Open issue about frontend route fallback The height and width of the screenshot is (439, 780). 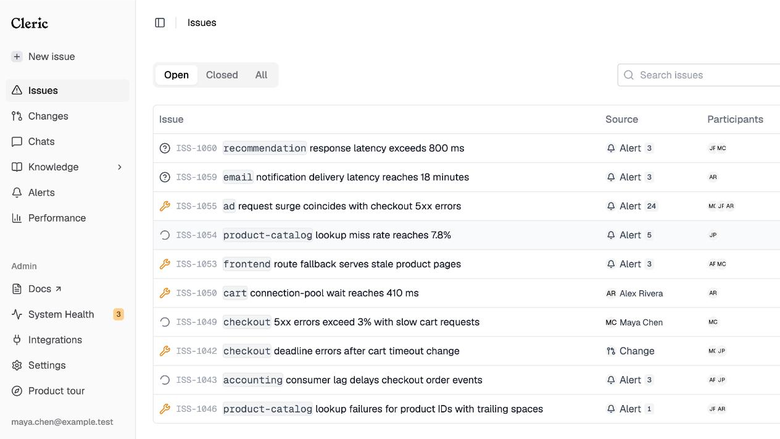342,264
